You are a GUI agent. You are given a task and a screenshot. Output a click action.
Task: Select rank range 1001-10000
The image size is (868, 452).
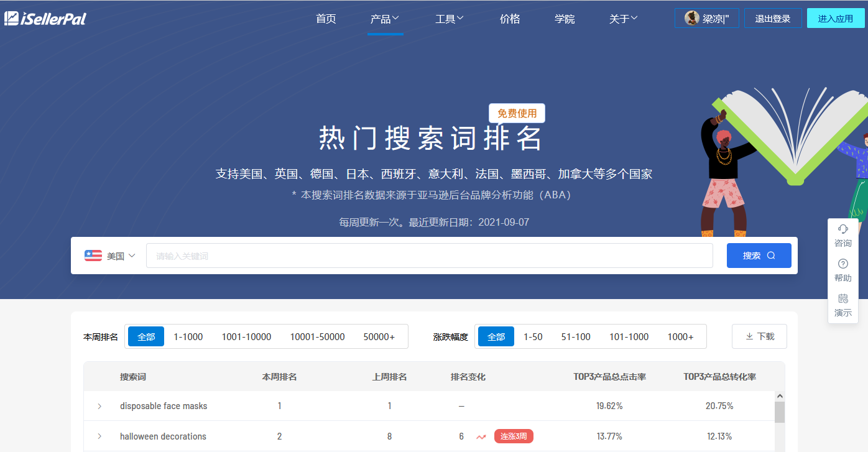[x=247, y=336]
